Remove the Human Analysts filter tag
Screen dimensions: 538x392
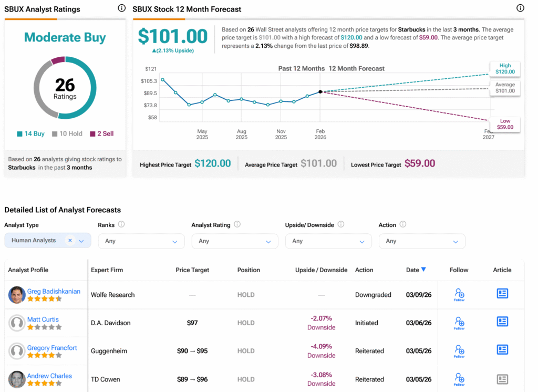point(70,241)
